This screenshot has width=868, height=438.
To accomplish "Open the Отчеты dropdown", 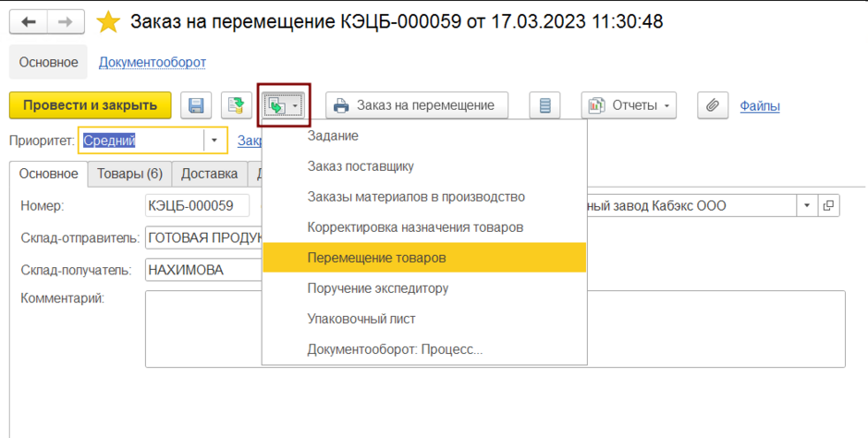I will (629, 105).
